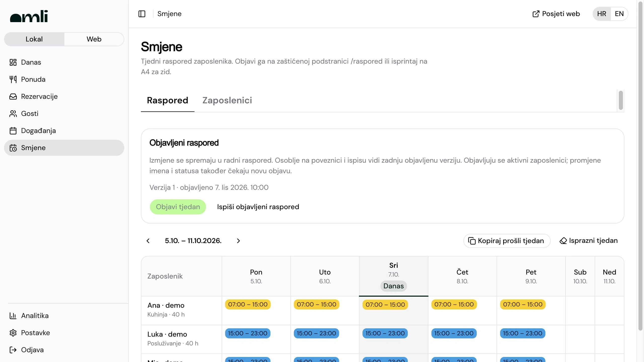Click Objavi tjedan button

click(x=178, y=207)
